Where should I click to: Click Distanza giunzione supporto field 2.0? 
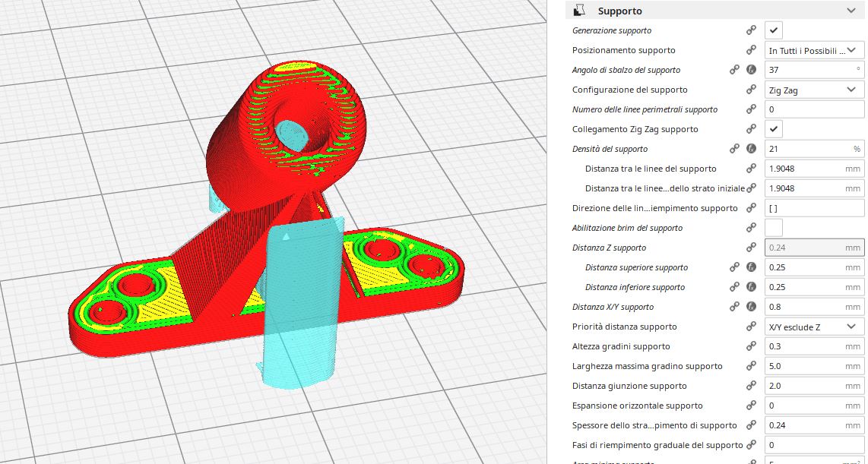[814, 386]
